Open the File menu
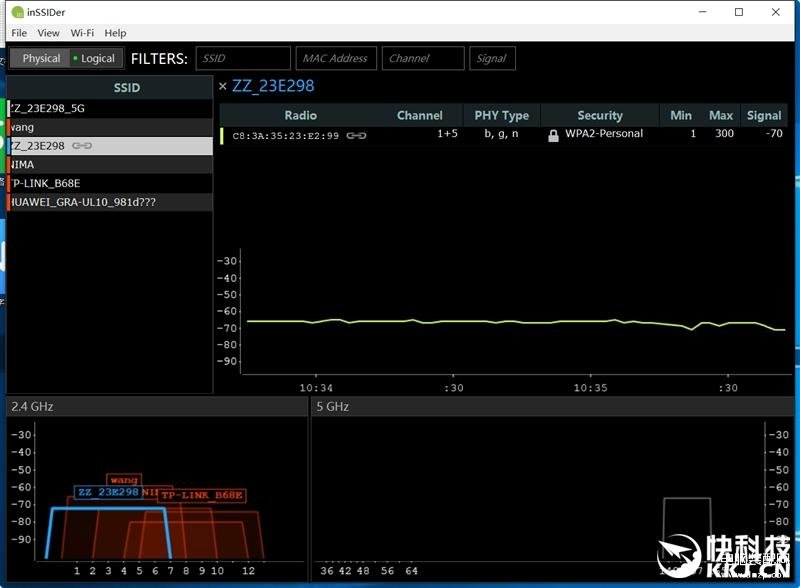Image resolution: width=800 pixels, height=588 pixels. point(19,33)
